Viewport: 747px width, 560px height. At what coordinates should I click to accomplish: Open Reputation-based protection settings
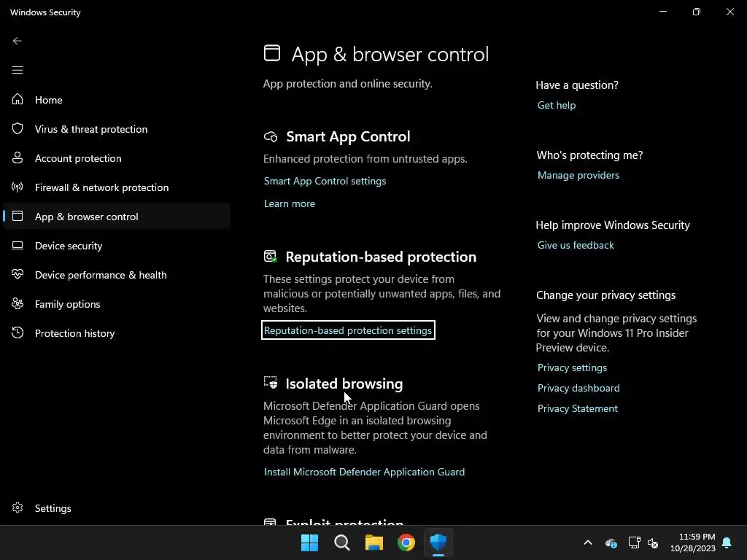coord(348,330)
